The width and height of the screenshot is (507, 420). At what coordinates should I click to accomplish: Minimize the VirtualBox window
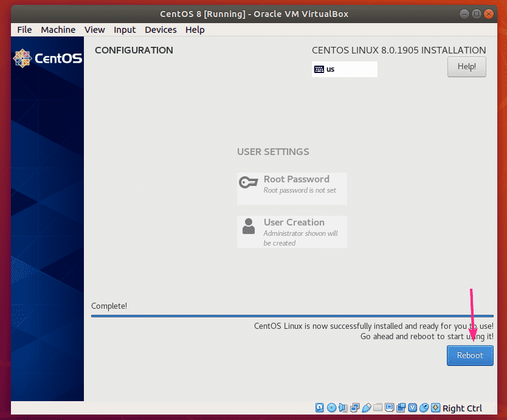click(x=464, y=14)
